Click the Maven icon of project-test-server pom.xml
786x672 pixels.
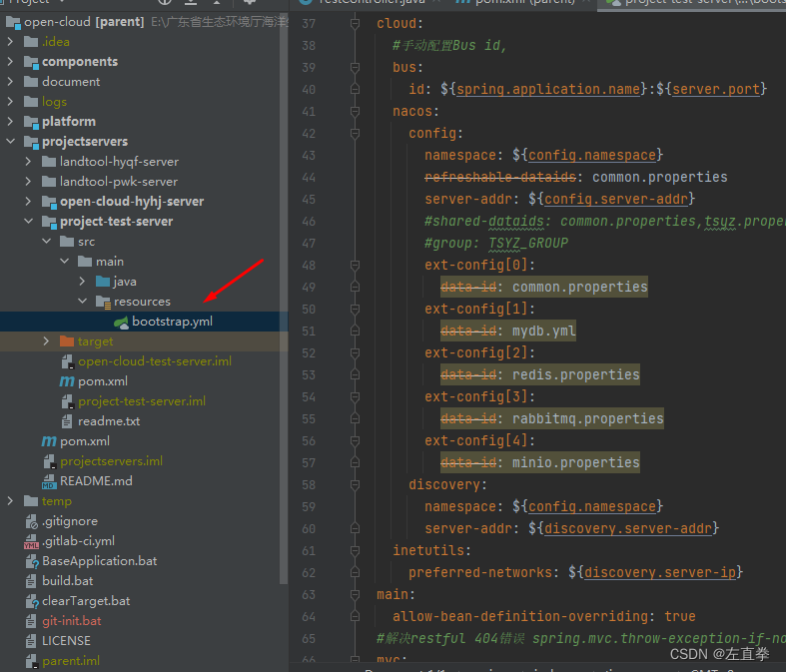coord(67,381)
